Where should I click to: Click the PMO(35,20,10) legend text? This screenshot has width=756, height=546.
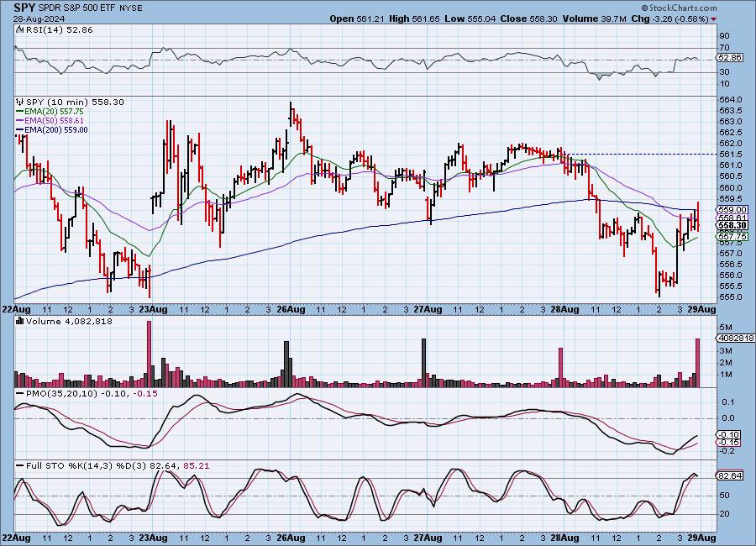(x=62, y=394)
